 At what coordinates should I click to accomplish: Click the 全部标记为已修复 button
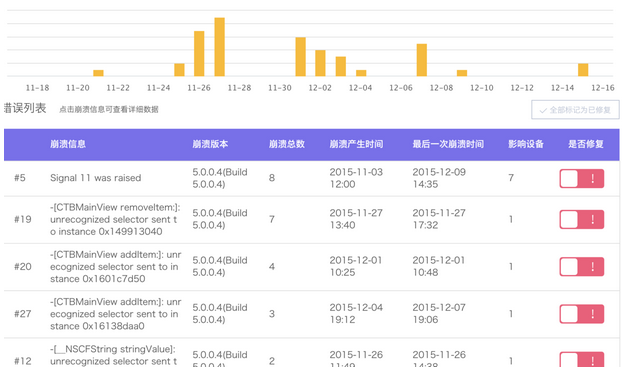coord(575,110)
